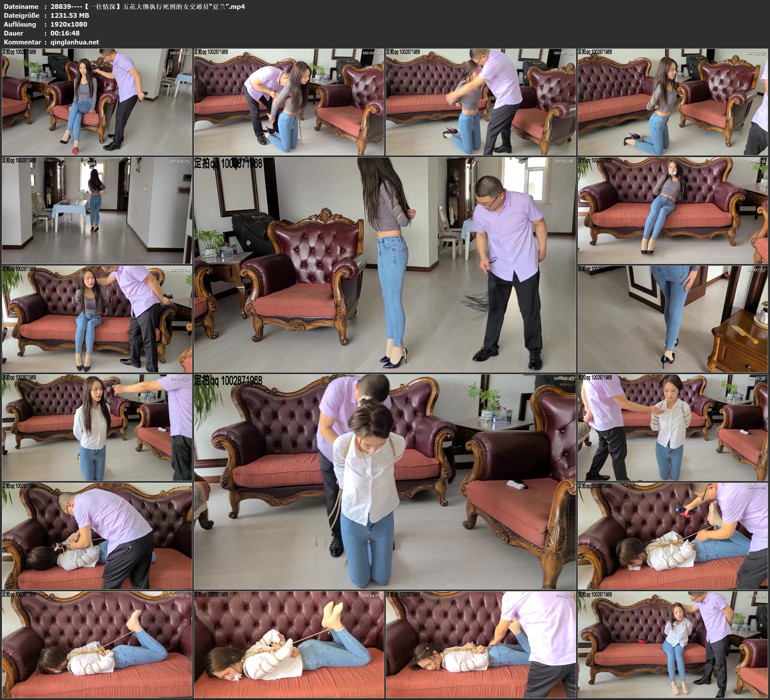This screenshot has width=770, height=700.
Task: Open the sofa frame at 00:06:11
Action: [673, 210]
